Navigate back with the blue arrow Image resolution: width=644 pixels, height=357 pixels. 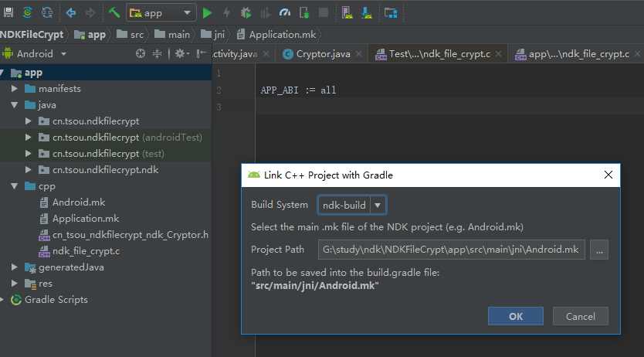[70, 12]
